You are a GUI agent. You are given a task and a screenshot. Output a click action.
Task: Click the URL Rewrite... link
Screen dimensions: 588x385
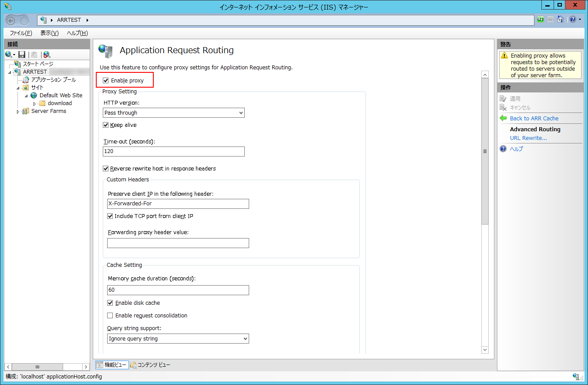click(528, 138)
